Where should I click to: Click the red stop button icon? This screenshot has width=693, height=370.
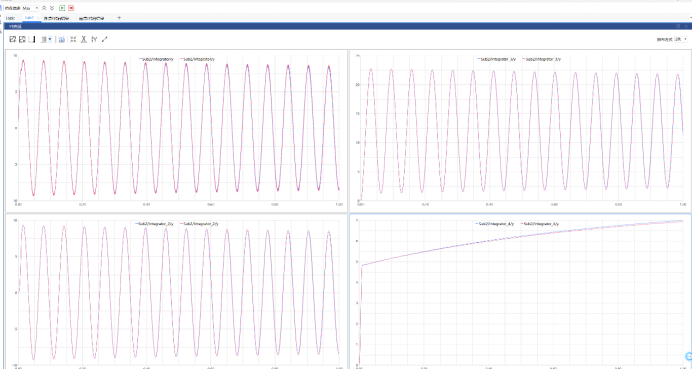tap(71, 8)
